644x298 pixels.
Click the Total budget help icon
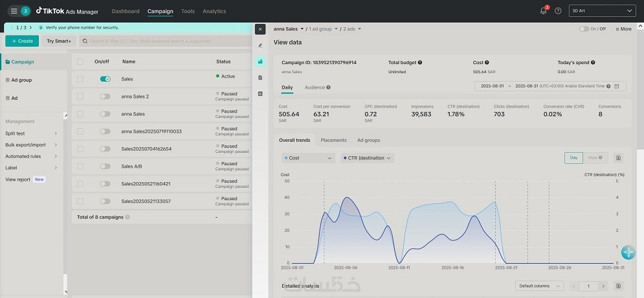click(420, 62)
